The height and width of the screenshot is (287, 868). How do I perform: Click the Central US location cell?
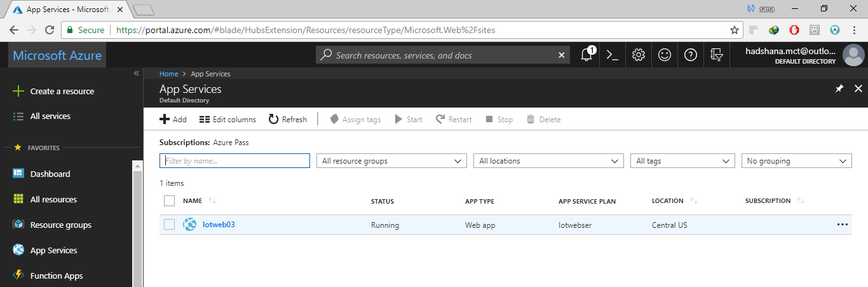click(x=669, y=225)
